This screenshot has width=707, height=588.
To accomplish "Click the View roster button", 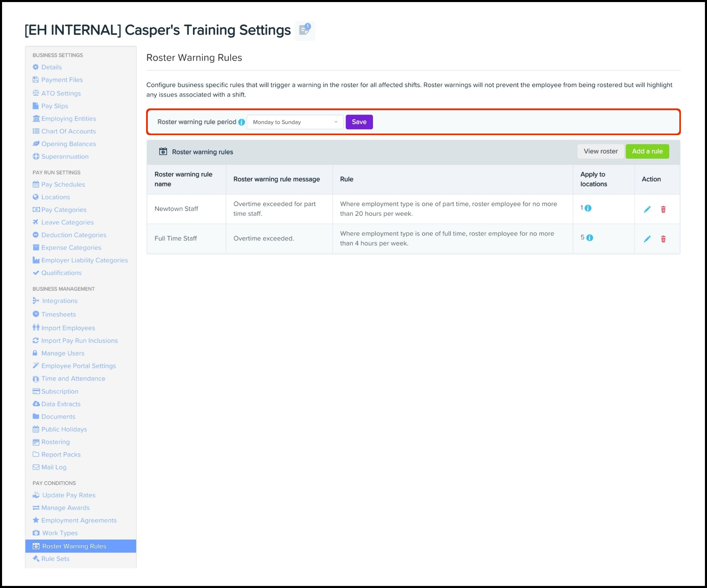I will click(600, 151).
